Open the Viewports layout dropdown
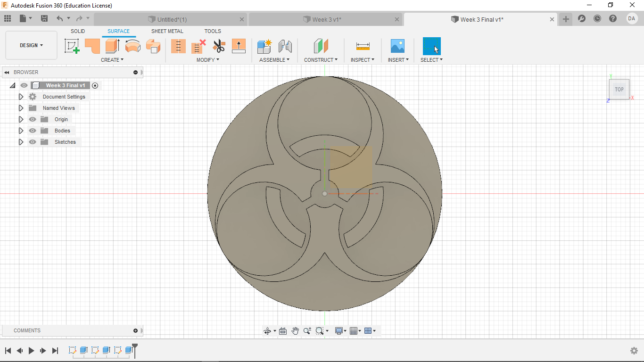Screen dimensions: 644x362 pos(370,331)
